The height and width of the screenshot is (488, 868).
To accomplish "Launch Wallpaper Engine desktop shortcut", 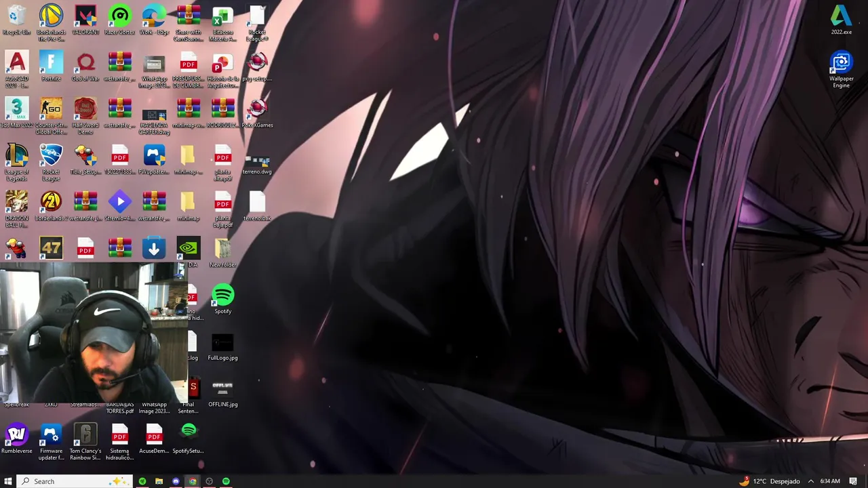I will tap(842, 70).
